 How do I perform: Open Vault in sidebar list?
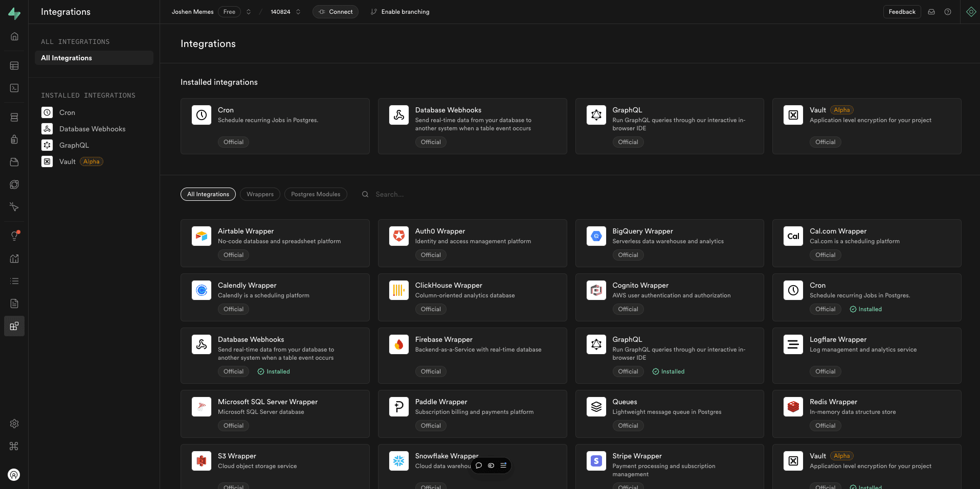[x=94, y=161]
